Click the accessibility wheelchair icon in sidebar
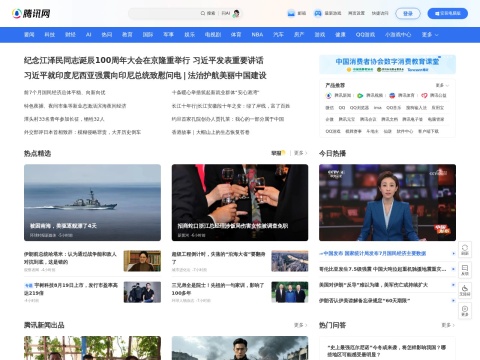This screenshot has height=360, width=480. [465, 290]
